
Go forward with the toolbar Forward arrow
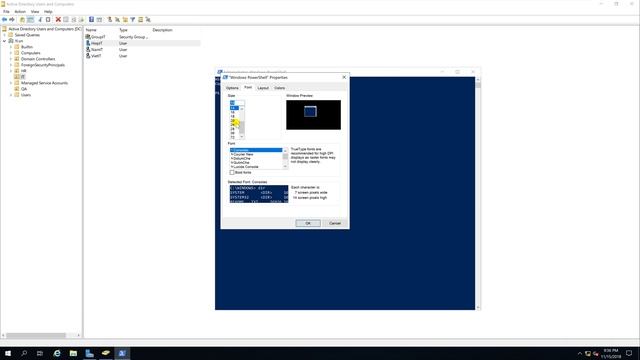pyautogui.click(x=12, y=20)
